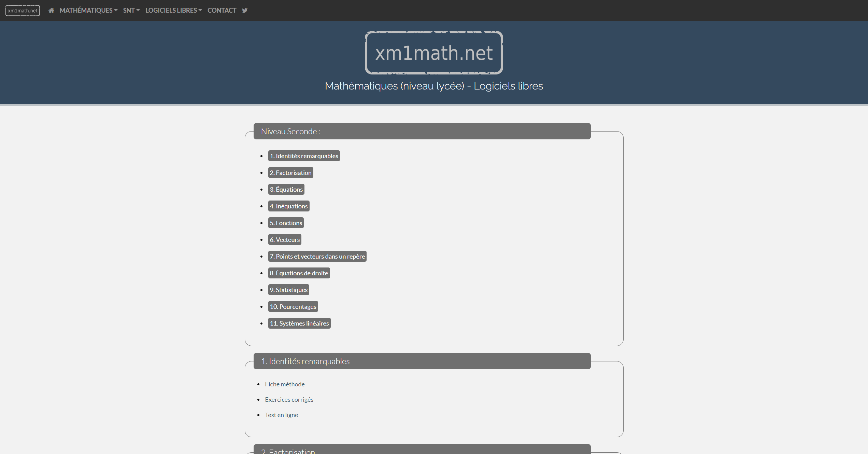The height and width of the screenshot is (454, 868).
Task: Expand the SNT dropdown
Action: pyautogui.click(x=131, y=10)
